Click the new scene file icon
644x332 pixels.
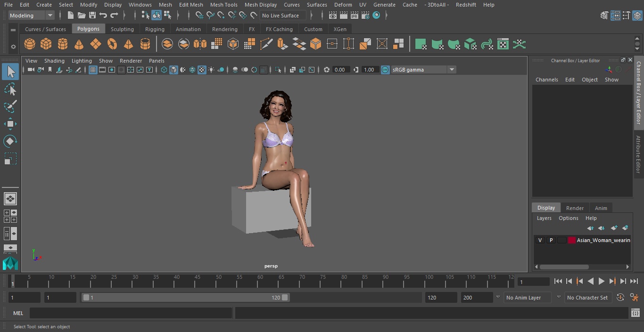click(71, 16)
